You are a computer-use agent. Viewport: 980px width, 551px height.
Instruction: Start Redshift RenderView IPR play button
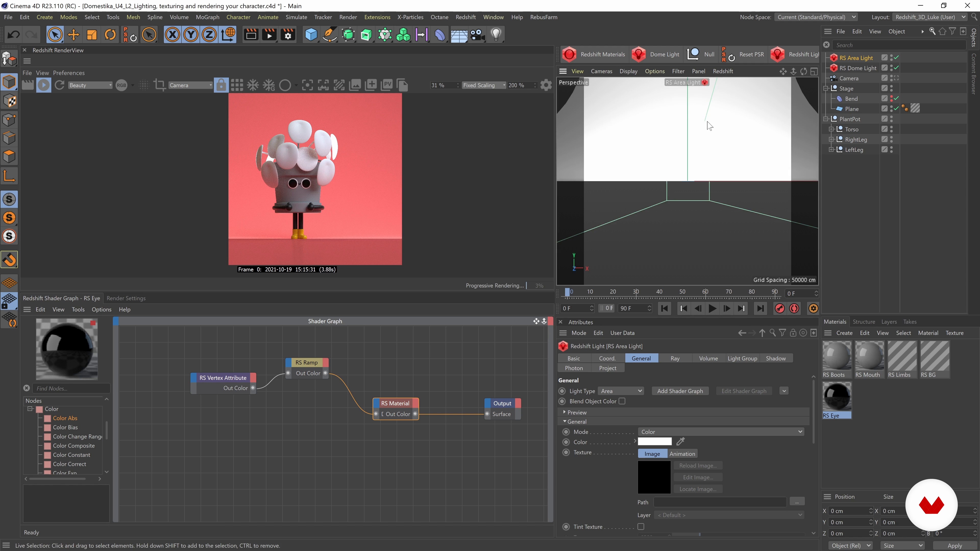(x=44, y=85)
